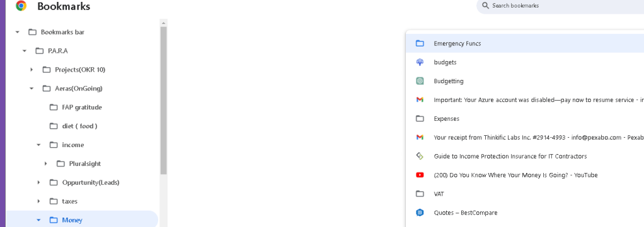Collapse the Bookmarks bar tree arrow
This screenshot has width=644, height=227.
(x=17, y=32)
